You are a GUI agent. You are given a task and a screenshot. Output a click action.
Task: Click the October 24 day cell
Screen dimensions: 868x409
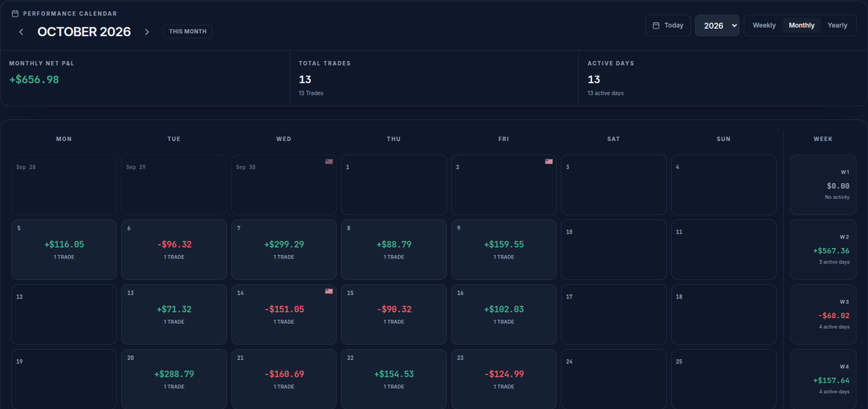tap(614, 379)
